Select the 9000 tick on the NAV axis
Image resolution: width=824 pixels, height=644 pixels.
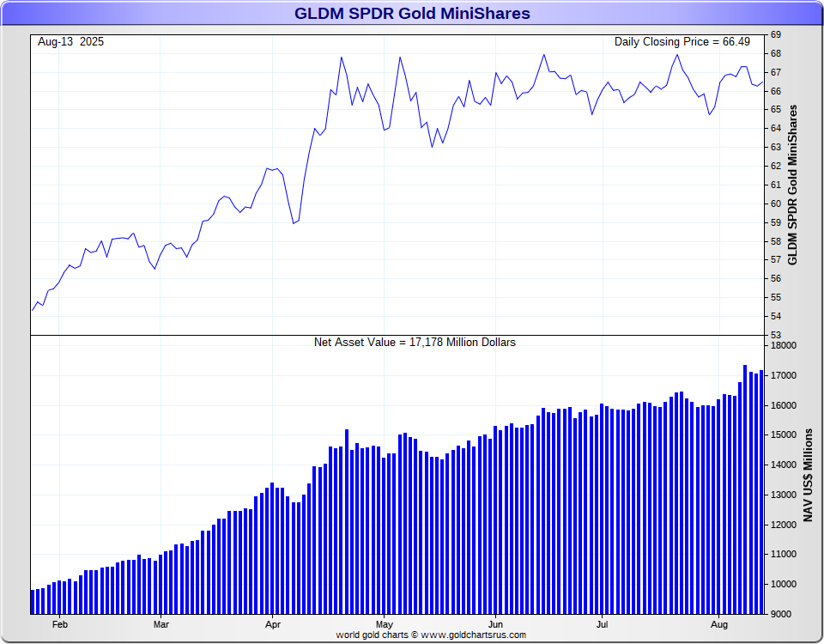(x=781, y=614)
